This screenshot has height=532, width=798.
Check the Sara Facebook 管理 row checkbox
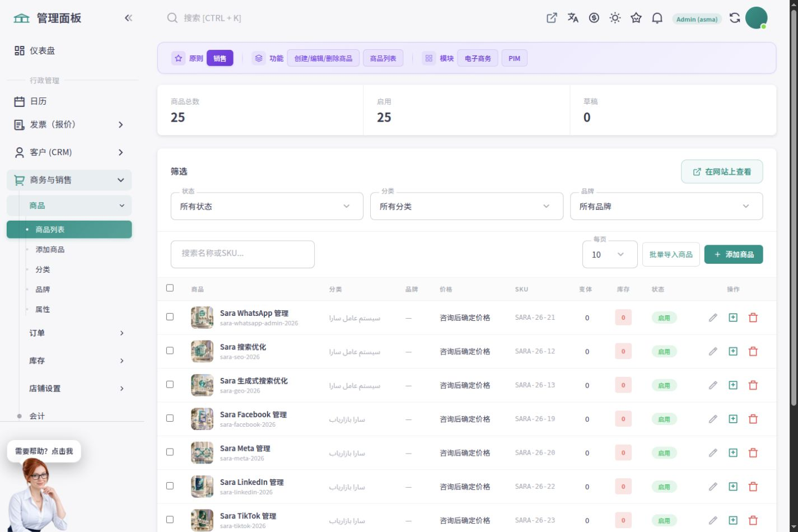(x=170, y=418)
